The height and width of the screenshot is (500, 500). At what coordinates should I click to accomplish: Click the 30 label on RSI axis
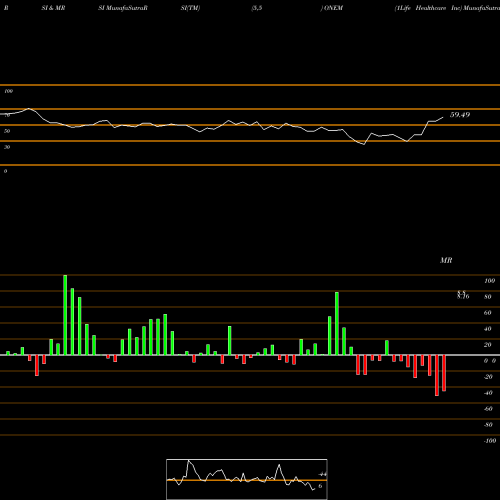[7, 147]
